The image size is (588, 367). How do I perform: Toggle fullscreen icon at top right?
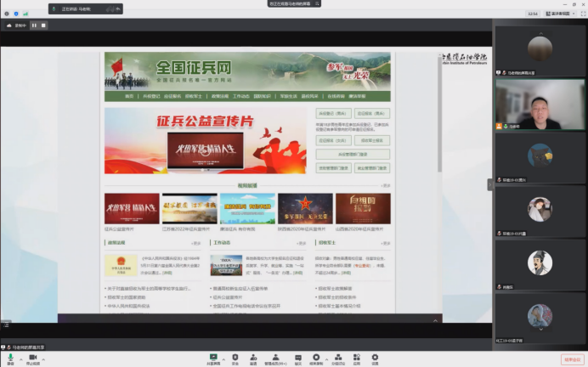click(583, 14)
